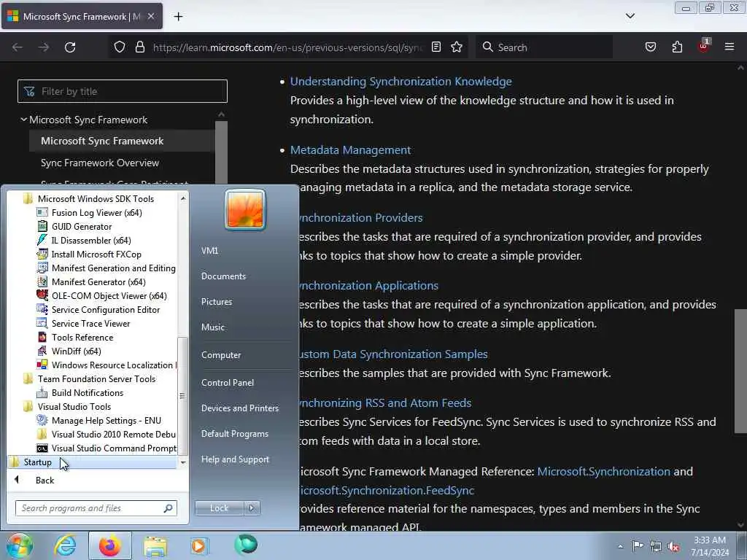Image resolution: width=747 pixels, height=560 pixels.
Task: Launch Build Notifications icon
Action: click(x=42, y=392)
